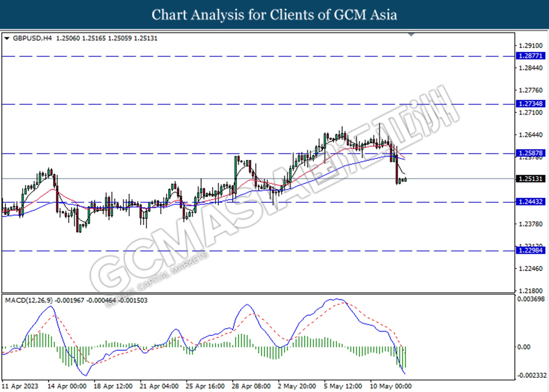The height and width of the screenshot is (392, 549).
Task: Click the 21 Apr 04:00 time label
Action: point(159,386)
